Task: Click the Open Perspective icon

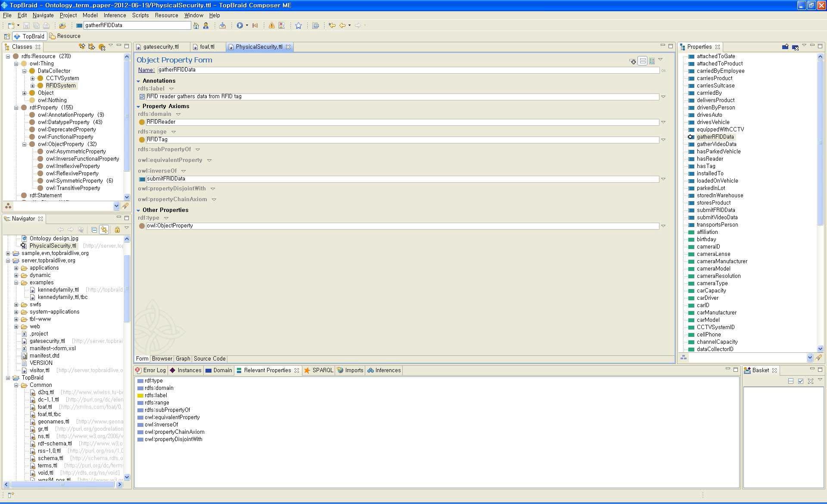Action: (7, 36)
